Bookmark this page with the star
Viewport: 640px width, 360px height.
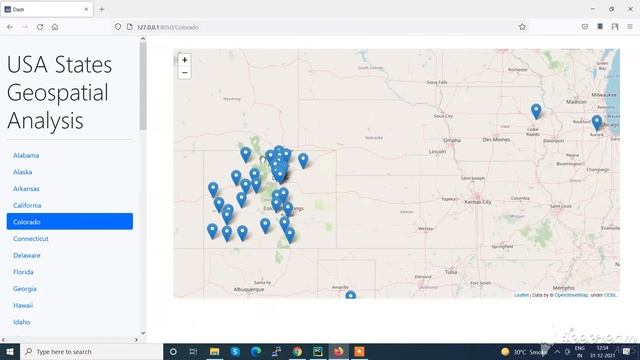[x=522, y=27]
